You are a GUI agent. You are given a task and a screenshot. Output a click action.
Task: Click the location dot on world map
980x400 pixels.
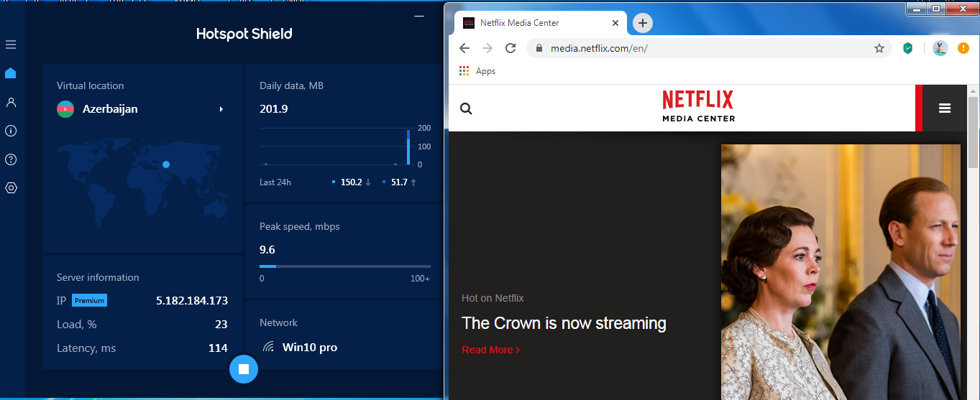[166, 164]
